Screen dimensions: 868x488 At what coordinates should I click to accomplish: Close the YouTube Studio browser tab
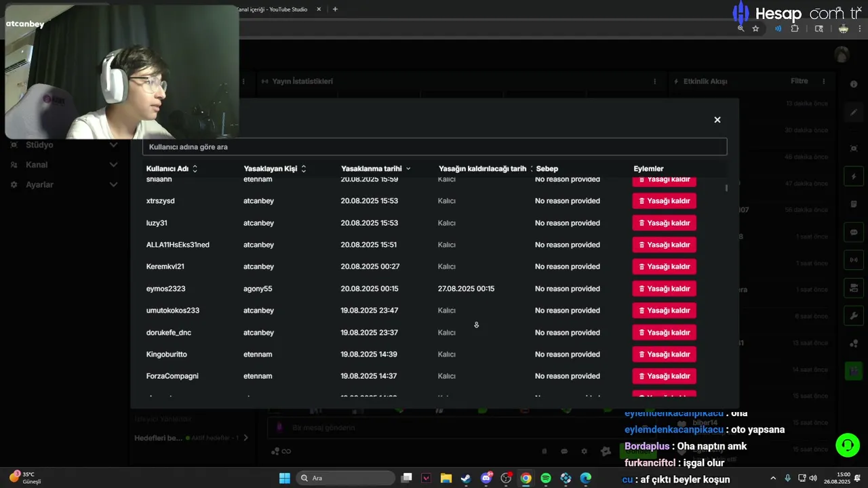(x=319, y=9)
